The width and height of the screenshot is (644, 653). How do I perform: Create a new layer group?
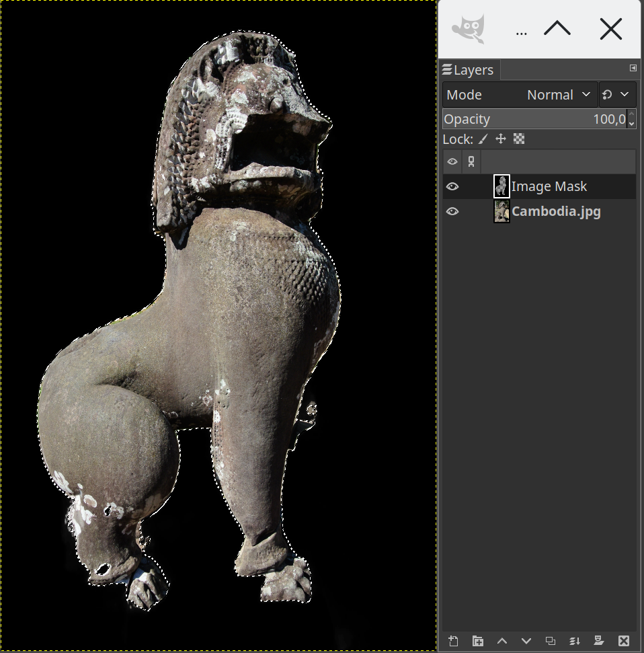477,641
